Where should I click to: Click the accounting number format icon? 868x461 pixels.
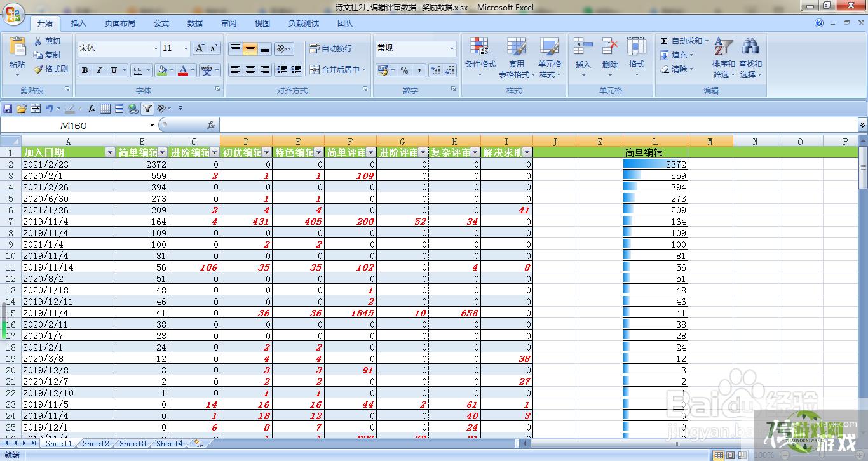tap(383, 70)
